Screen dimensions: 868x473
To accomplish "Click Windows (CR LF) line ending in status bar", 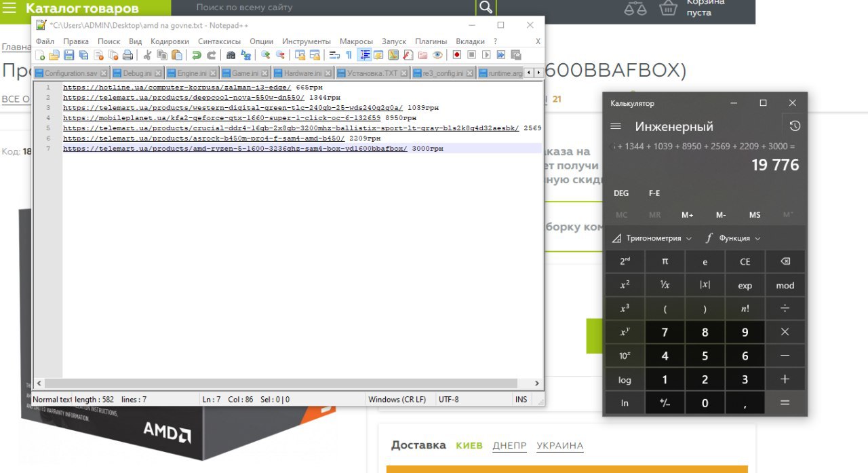I will pyautogui.click(x=397, y=400).
